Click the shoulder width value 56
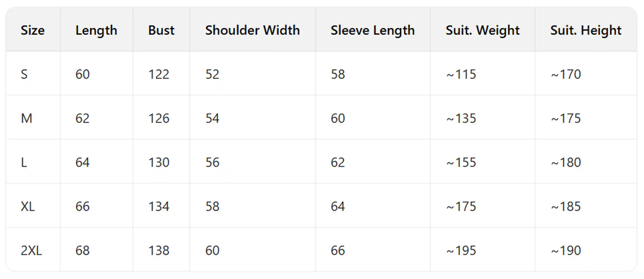Screen dimensions: 644x279 pos(212,162)
